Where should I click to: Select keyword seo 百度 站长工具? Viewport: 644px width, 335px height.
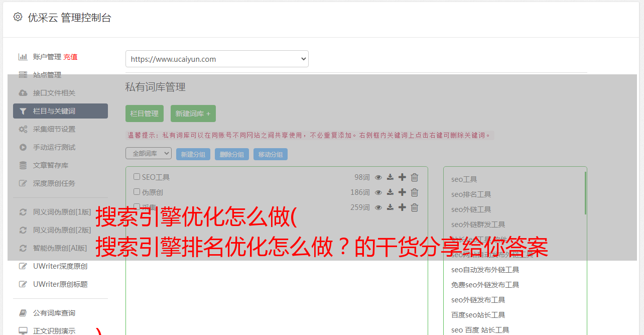(480, 330)
